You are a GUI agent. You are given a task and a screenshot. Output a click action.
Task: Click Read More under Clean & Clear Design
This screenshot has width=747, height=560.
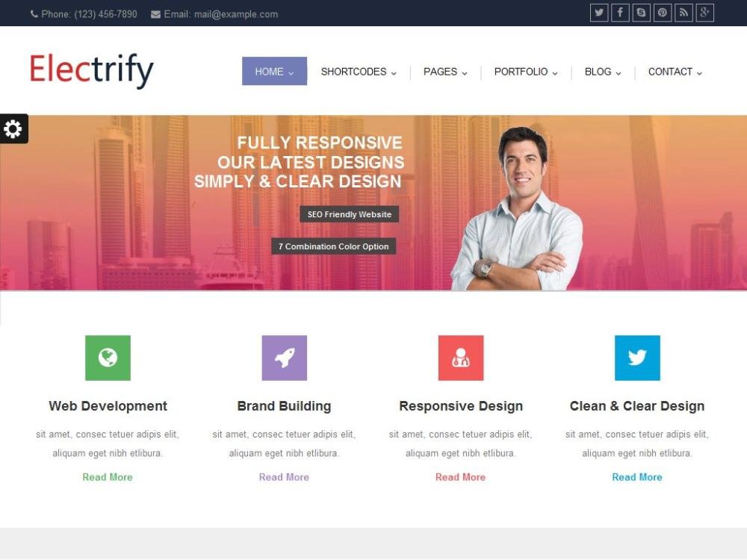pos(637,477)
